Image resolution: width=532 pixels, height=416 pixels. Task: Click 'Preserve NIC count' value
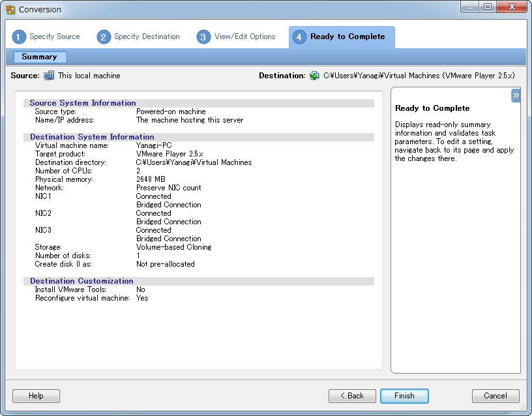[x=169, y=188]
